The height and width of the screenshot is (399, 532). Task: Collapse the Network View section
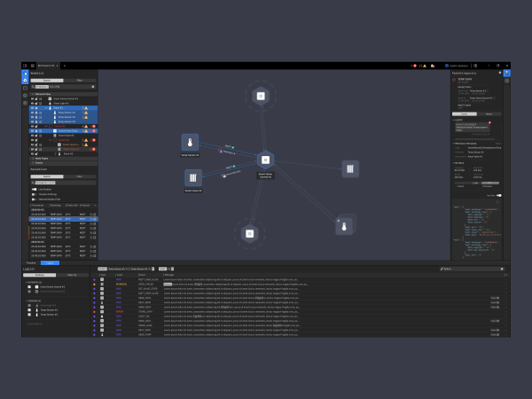33,94
